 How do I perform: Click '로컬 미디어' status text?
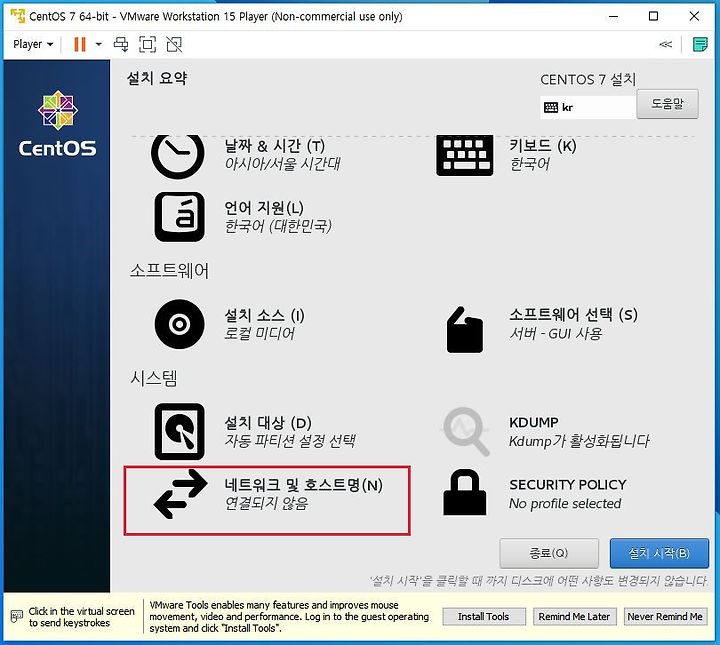tap(259, 334)
